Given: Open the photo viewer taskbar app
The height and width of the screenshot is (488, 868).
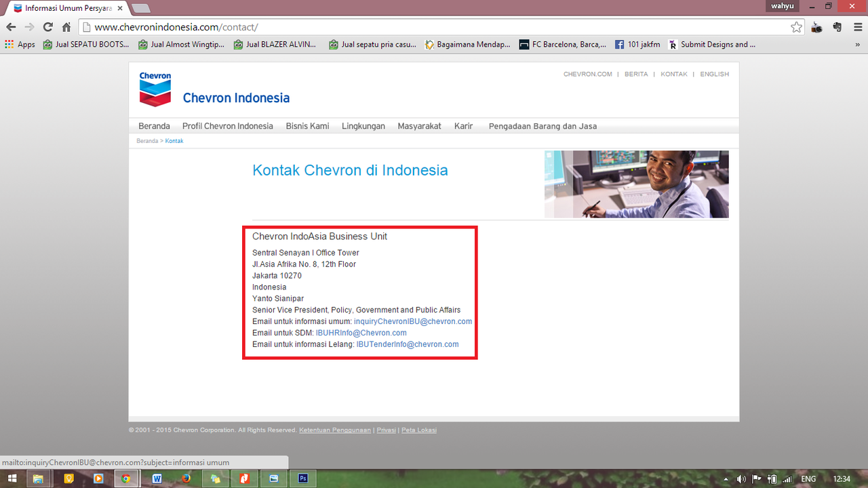Looking at the screenshot, I should (274, 479).
